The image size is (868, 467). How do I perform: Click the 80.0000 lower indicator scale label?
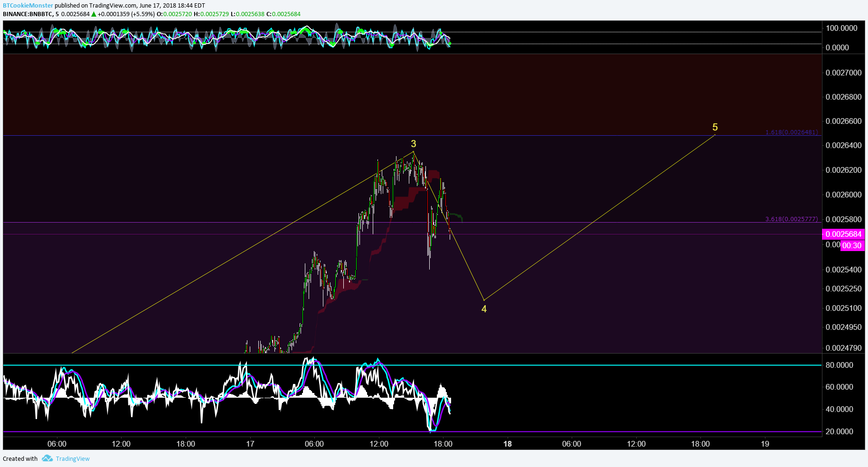(x=840, y=365)
